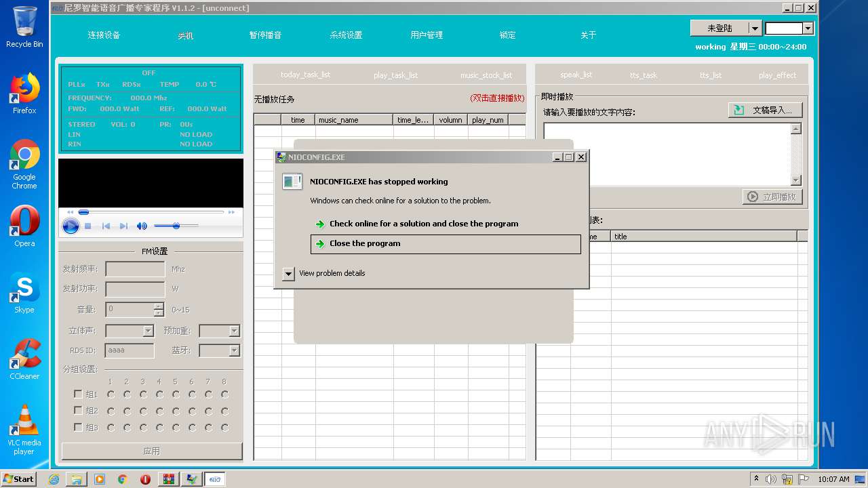Click the nio broadcast app taskbar button
The width and height of the screenshot is (868, 488).
[215, 479]
